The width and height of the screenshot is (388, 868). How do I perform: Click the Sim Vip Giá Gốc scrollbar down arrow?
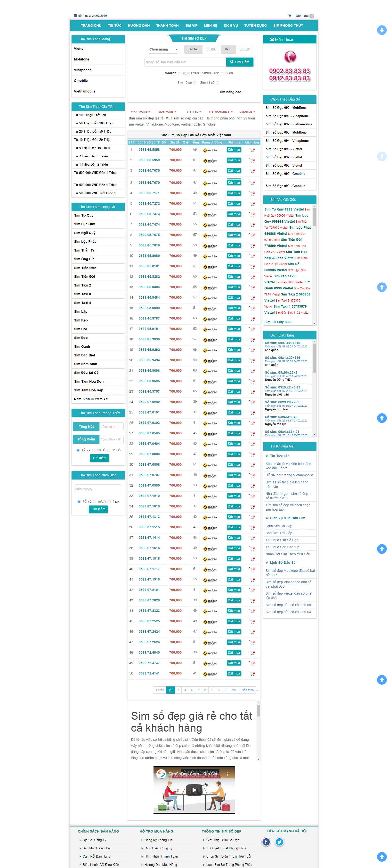[314, 323]
